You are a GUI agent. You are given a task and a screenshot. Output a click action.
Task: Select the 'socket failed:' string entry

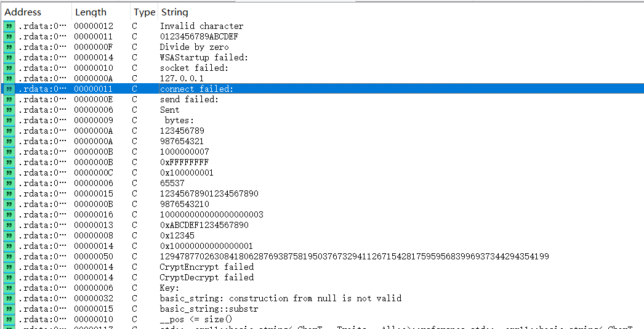194,68
